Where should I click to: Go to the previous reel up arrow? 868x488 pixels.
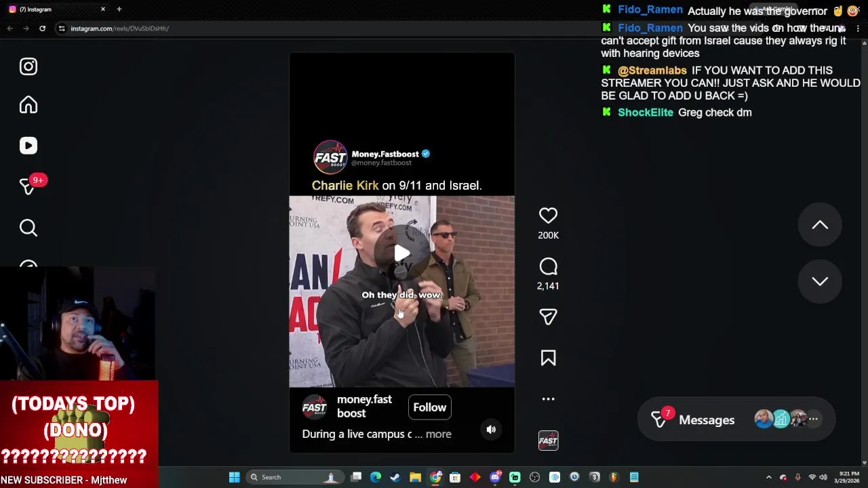pyautogui.click(x=820, y=225)
